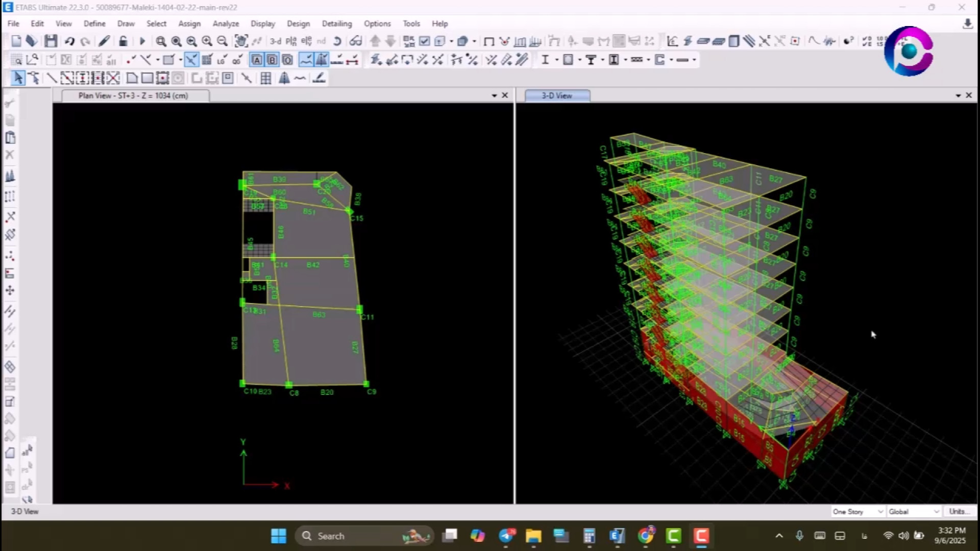This screenshot has height=551, width=980.
Task: Click the Save model icon
Action: pyautogui.click(x=50, y=41)
